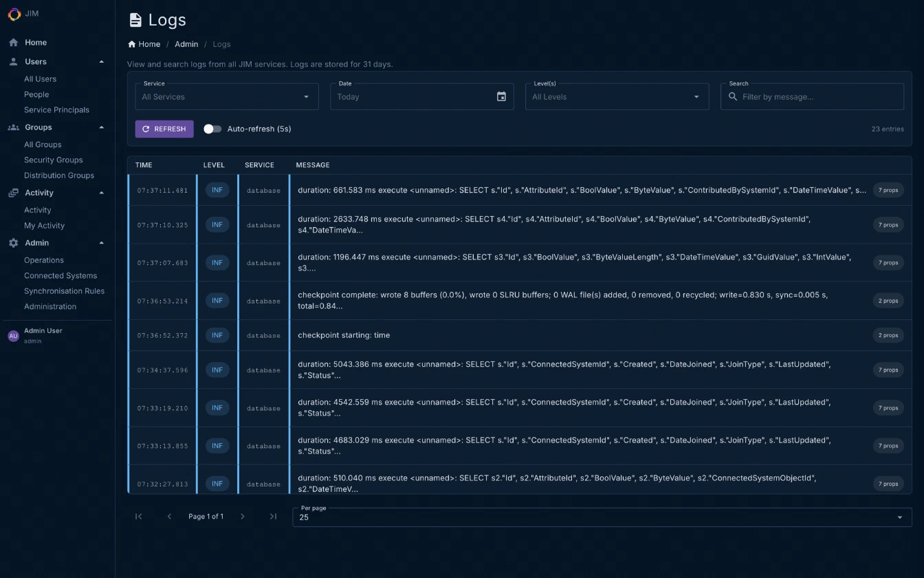
Task: Follow the Admin breadcrumb link
Action: pyautogui.click(x=186, y=44)
